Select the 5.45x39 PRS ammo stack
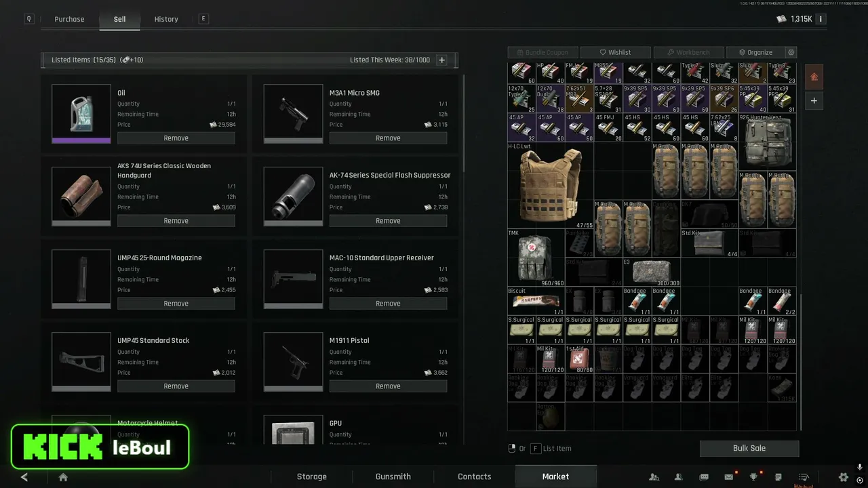This screenshot has height=488, width=868. (782, 98)
